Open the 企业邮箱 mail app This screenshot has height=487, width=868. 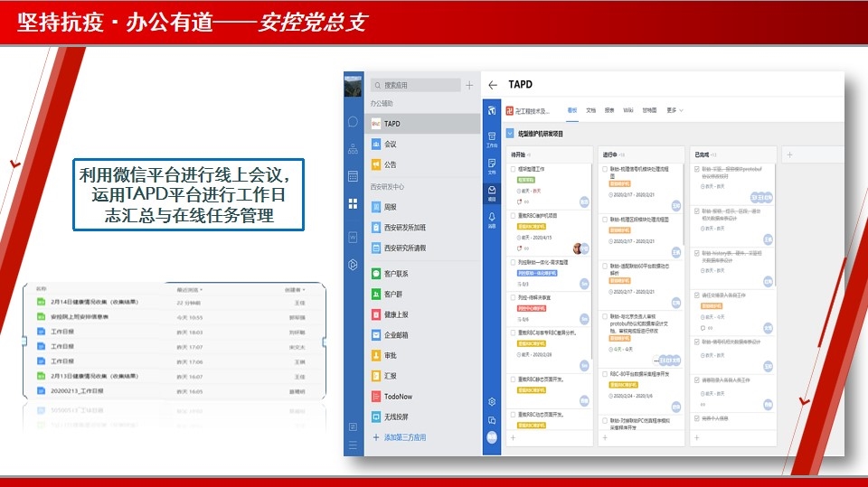click(x=422, y=335)
